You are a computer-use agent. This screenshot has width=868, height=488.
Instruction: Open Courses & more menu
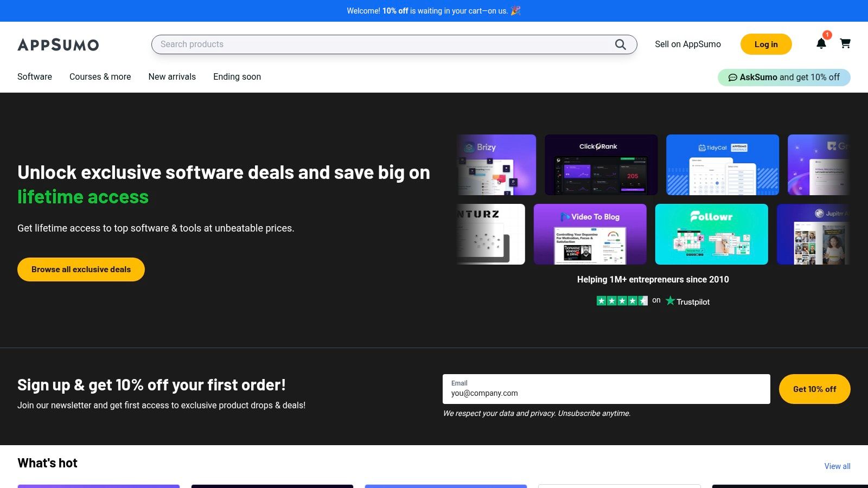click(100, 76)
